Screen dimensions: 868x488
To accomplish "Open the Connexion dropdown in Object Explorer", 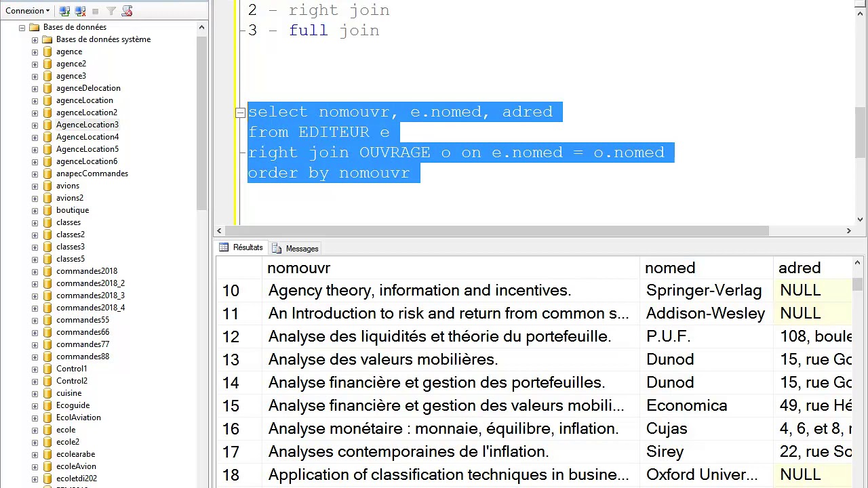I will 27,11.
